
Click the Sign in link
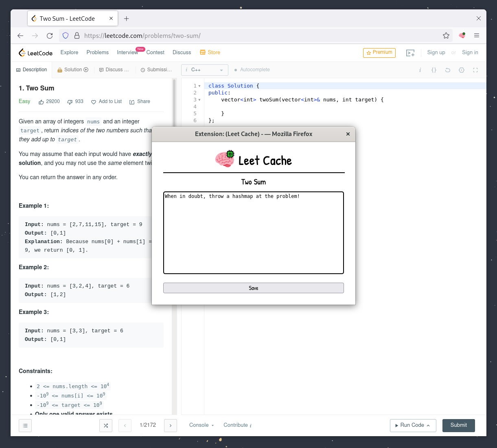click(470, 52)
